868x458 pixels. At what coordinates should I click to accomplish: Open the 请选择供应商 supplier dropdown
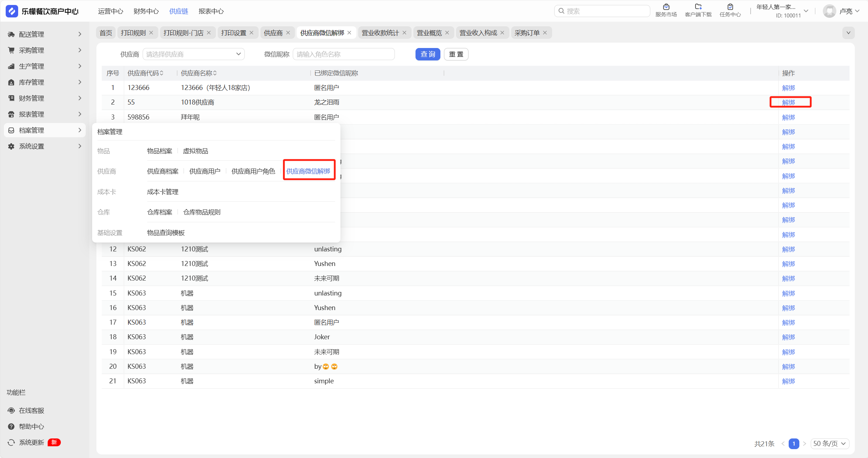click(194, 54)
